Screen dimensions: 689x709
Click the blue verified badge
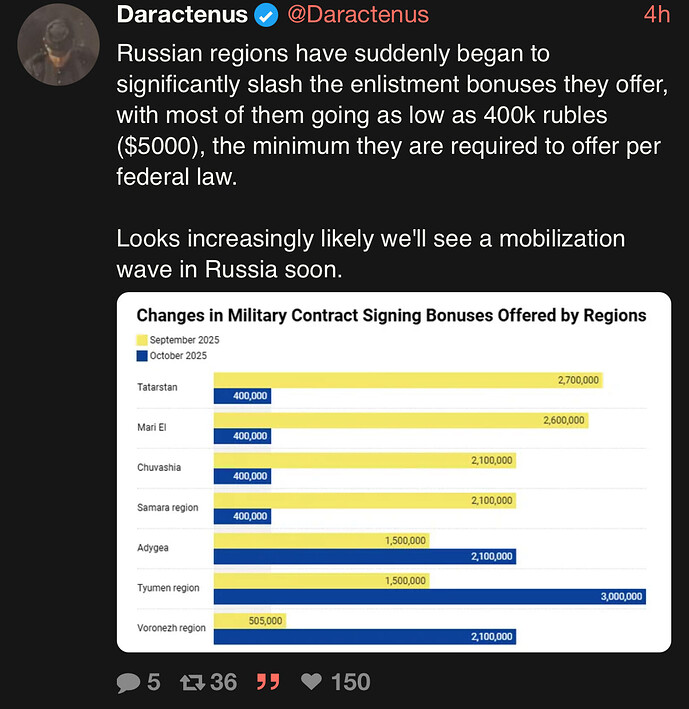tap(266, 15)
